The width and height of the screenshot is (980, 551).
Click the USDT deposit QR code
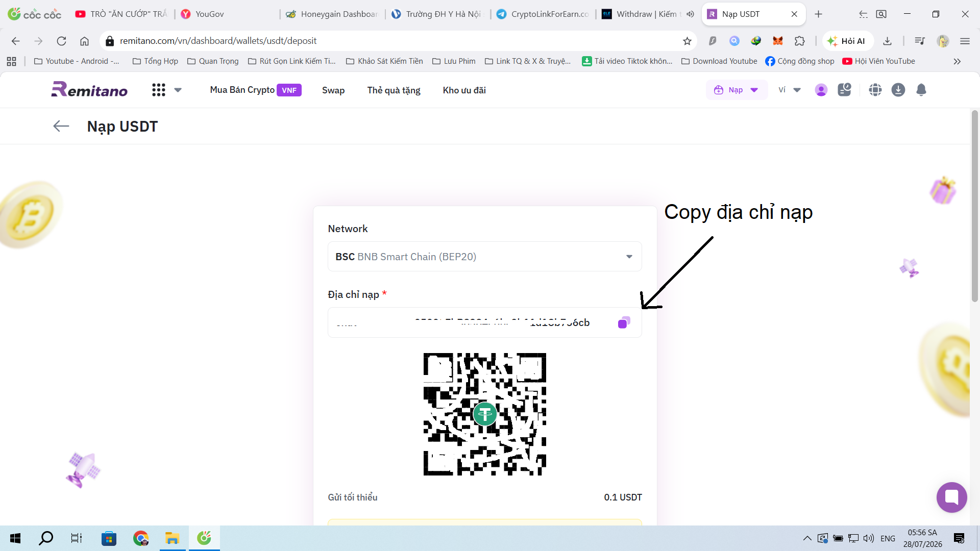(485, 414)
